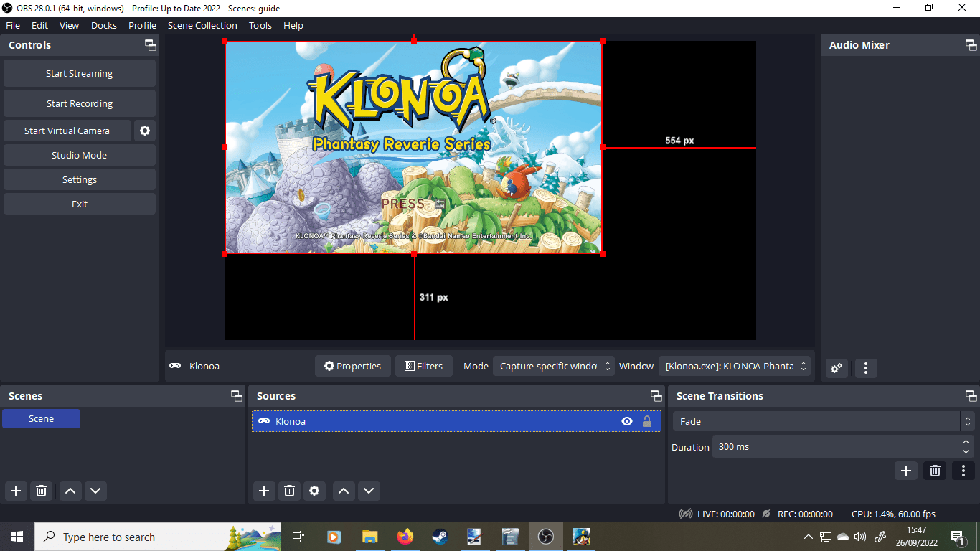The height and width of the screenshot is (551, 980).
Task: Open the View menu
Action: (x=70, y=25)
